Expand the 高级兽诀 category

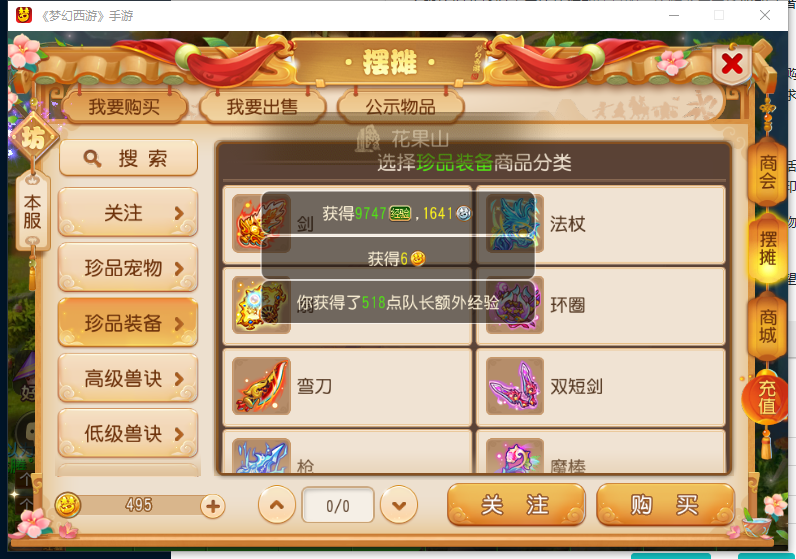[x=128, y=378]
